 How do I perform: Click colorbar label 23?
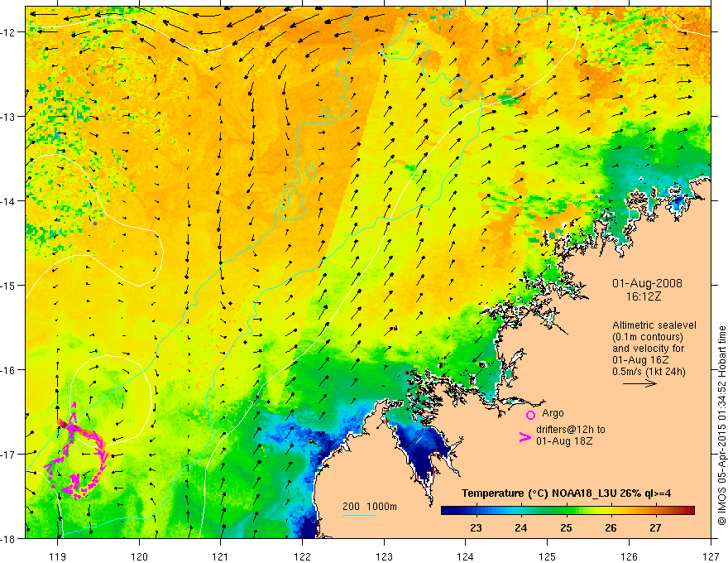(x=476, y=527)
